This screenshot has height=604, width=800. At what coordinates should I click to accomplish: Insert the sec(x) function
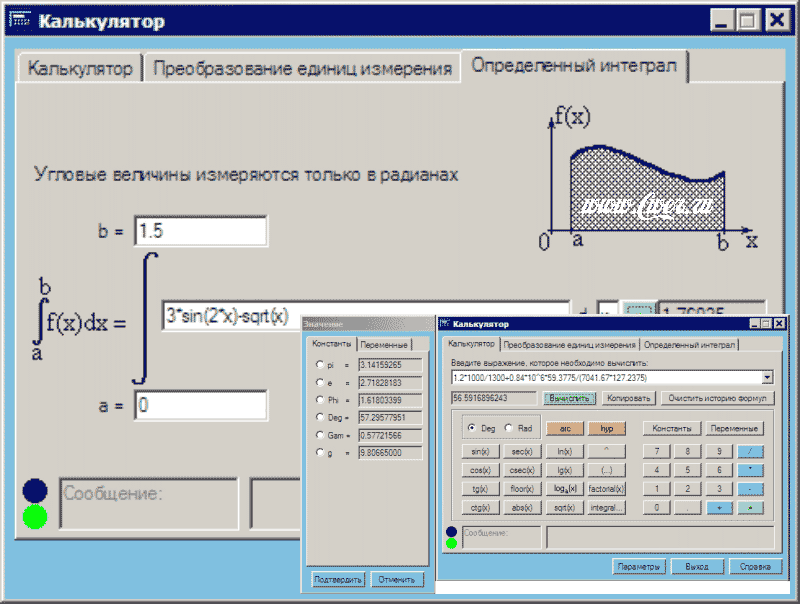pyautogui.click(x=522, y=451)
